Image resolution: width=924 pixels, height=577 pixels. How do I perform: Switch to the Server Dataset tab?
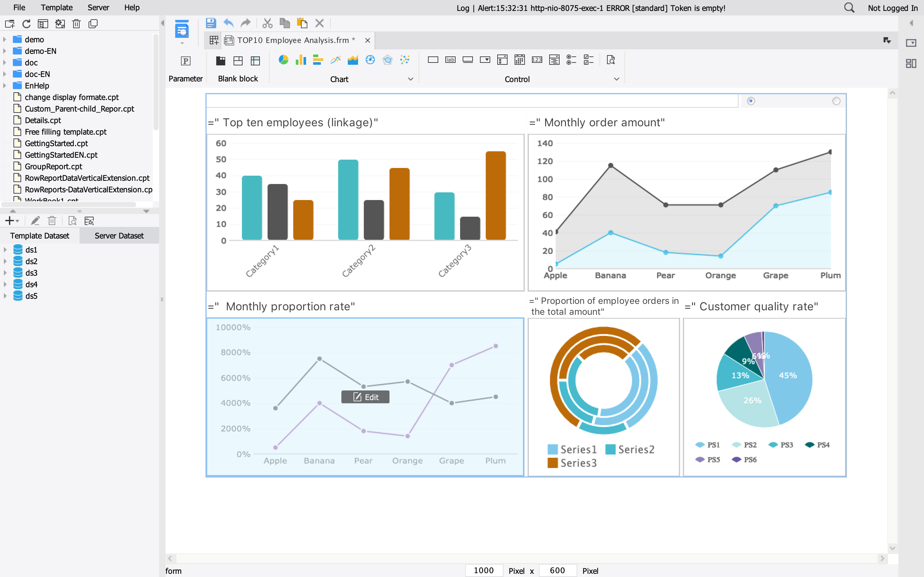(x=119, y=236)
